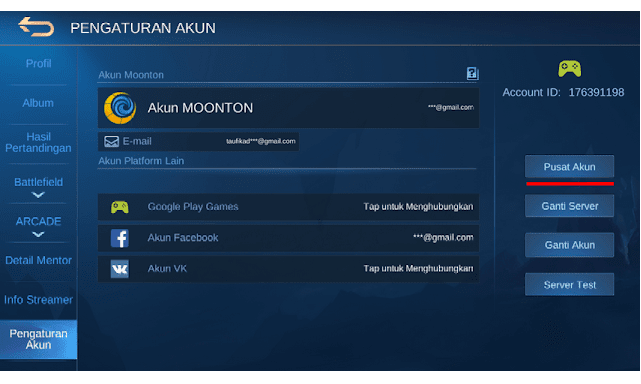Click the Akun VK label
This screenshot has height=384, width=641.
coord(167,269)
